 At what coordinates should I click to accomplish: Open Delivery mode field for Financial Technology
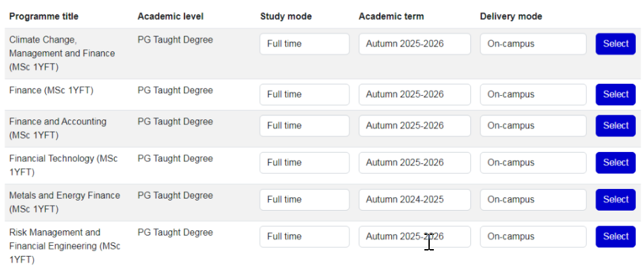point(533,163)
